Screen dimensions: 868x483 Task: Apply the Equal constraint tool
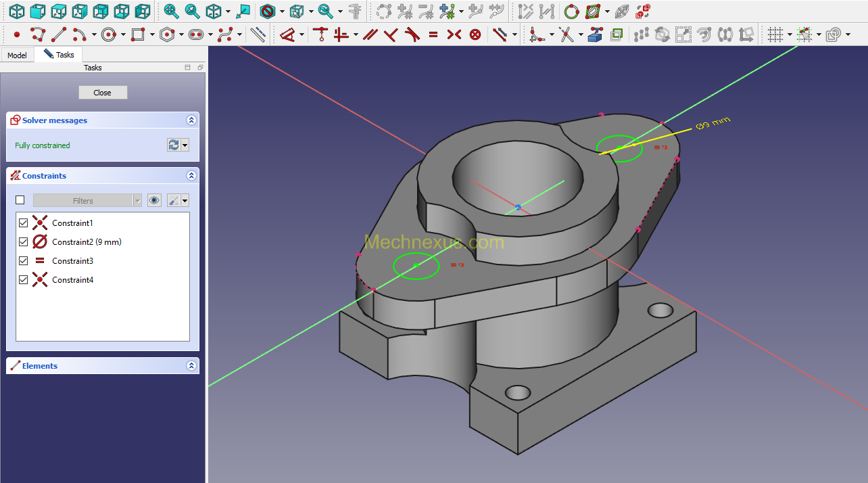tap(433, 34)
